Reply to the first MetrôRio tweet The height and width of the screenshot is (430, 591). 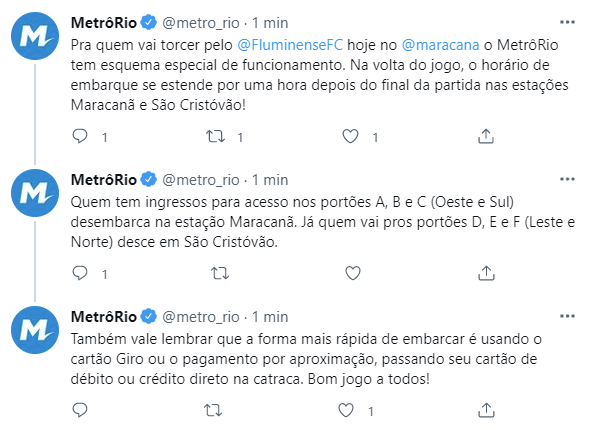(80, 136)
